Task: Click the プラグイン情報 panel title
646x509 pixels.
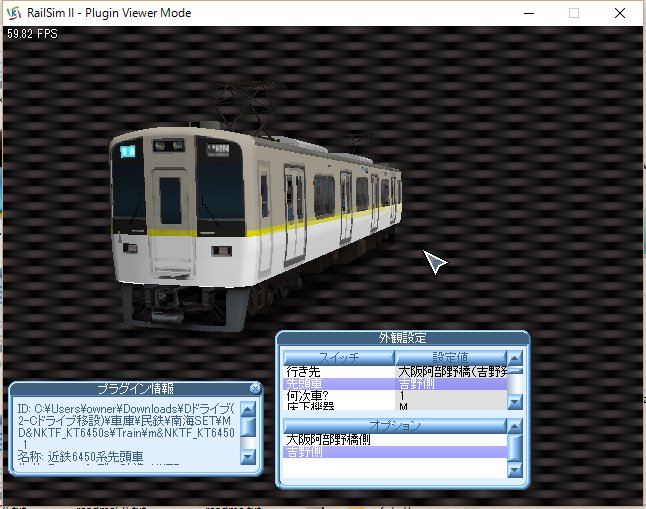Action: coord(136,389)
